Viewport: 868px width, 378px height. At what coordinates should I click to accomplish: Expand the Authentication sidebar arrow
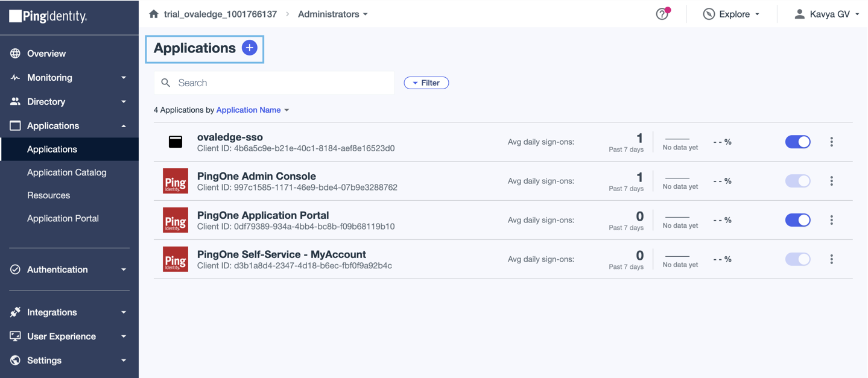[124, 270]
